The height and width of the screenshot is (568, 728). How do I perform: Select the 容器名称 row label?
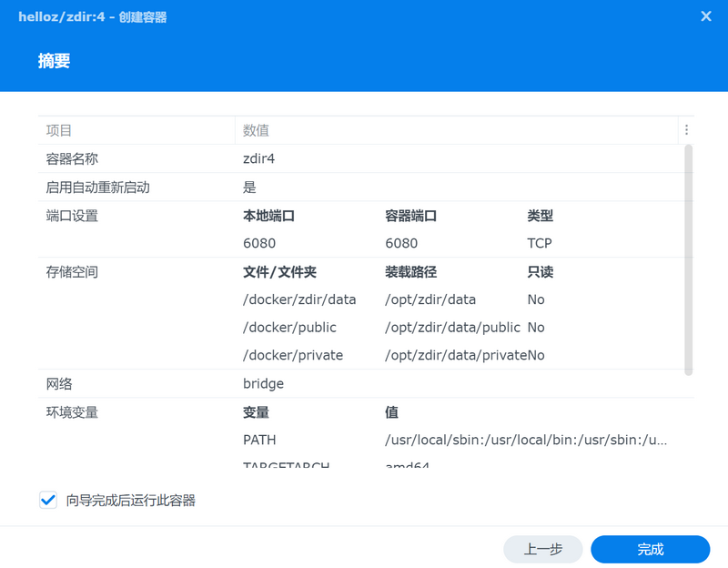click(x=72, y=158)
